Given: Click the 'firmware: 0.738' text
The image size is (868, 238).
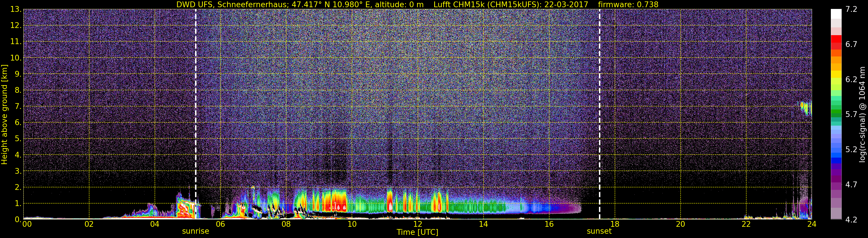Looking at the screenshot, I should pos(628,4).
